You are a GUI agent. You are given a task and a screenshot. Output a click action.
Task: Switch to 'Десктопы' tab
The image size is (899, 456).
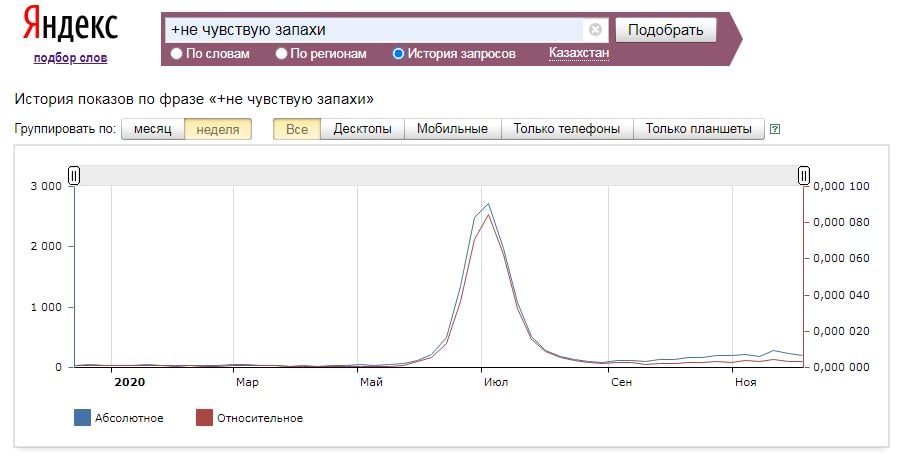point(362,129)
